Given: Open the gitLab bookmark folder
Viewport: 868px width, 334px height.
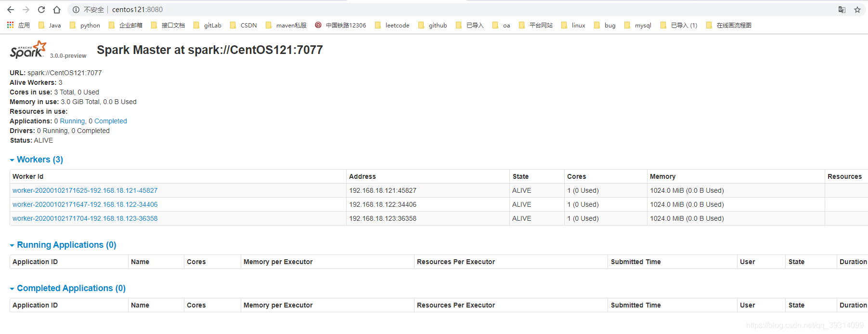Looking at the screenshot, I should [x=207, y=25].
